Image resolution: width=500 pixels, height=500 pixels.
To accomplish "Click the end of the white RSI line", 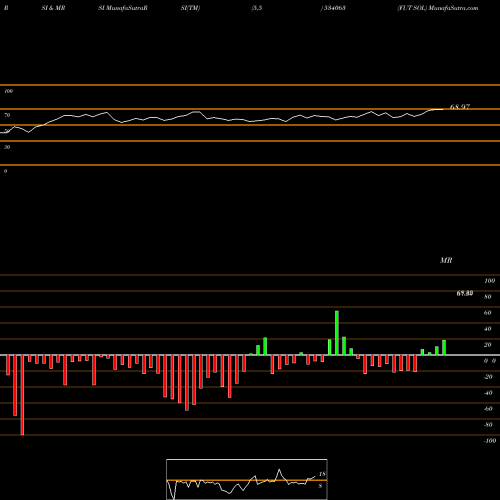I will point(442,109).
